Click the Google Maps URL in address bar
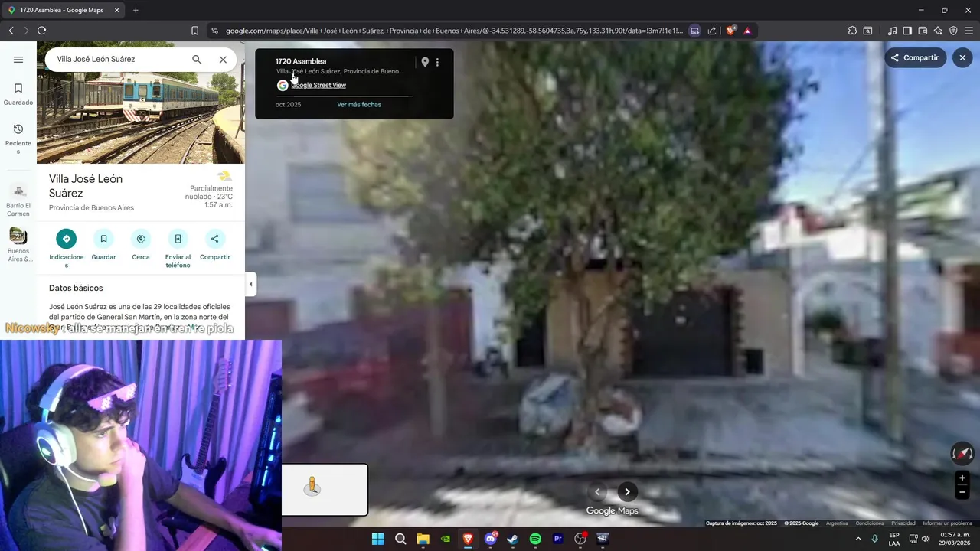Screen dimensions: 980x551 click(x=454, y=31)
